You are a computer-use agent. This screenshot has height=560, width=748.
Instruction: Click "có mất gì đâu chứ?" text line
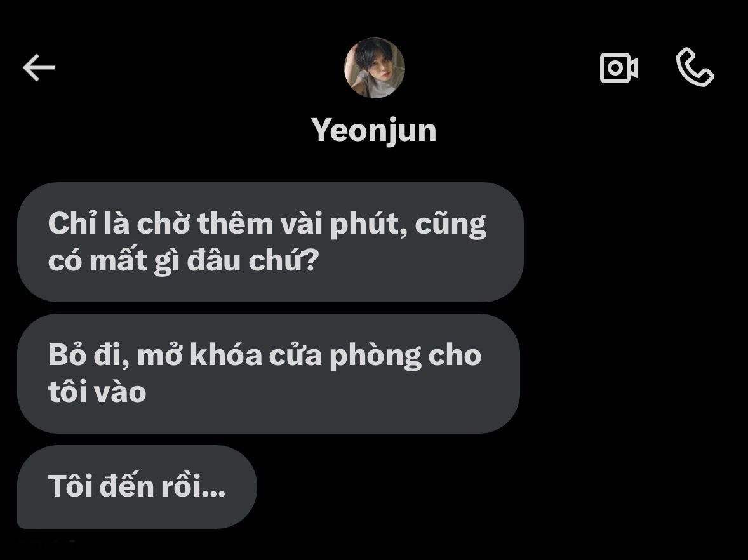tap(183, 260)
